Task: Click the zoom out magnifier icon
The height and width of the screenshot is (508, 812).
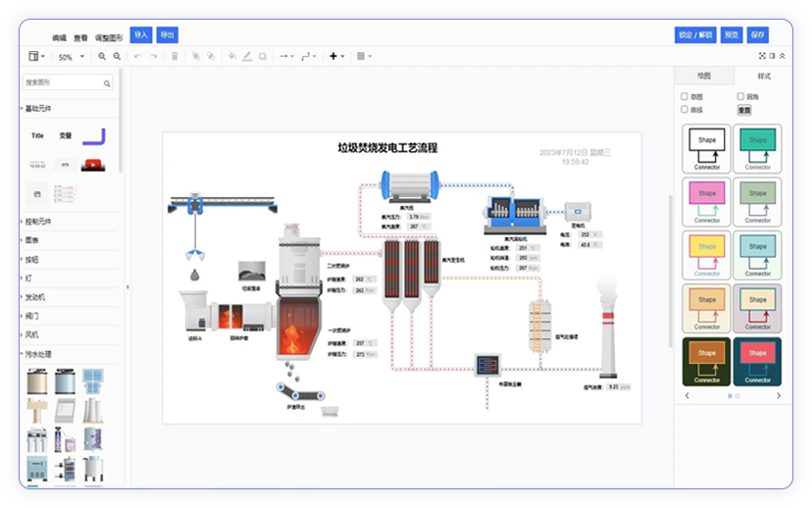Action: 117,57
